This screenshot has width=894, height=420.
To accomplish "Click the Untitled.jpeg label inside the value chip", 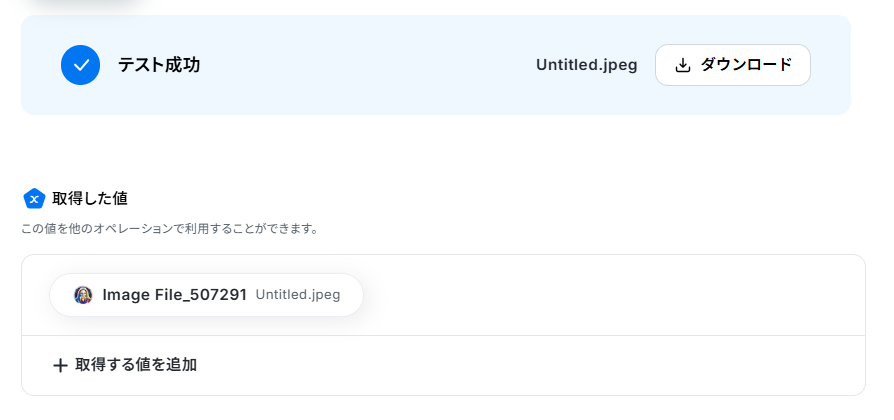I will point(298,295).
